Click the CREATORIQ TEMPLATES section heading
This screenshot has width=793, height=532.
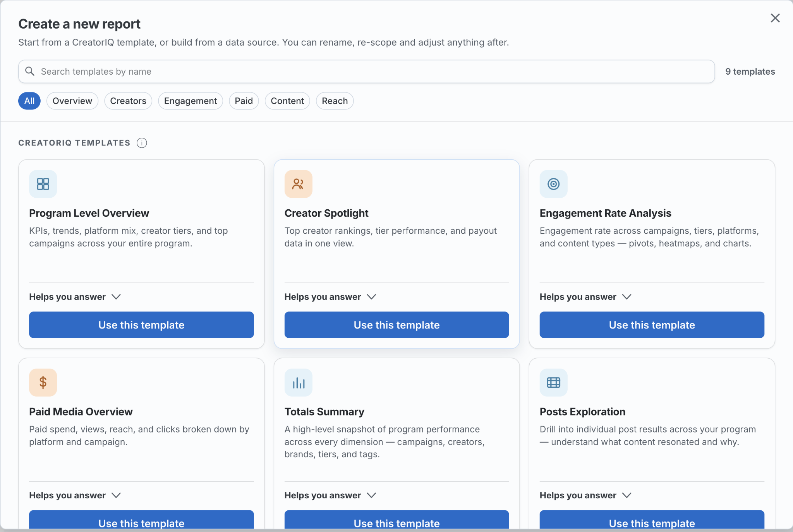click(x=74, y=143)
